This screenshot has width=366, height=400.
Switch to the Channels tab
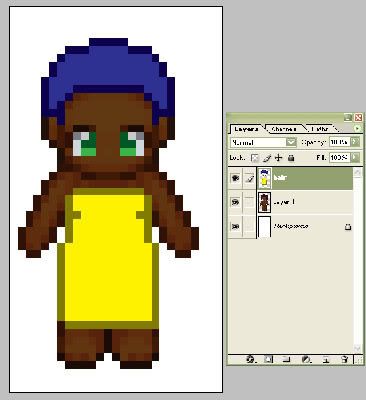point(284,129)
